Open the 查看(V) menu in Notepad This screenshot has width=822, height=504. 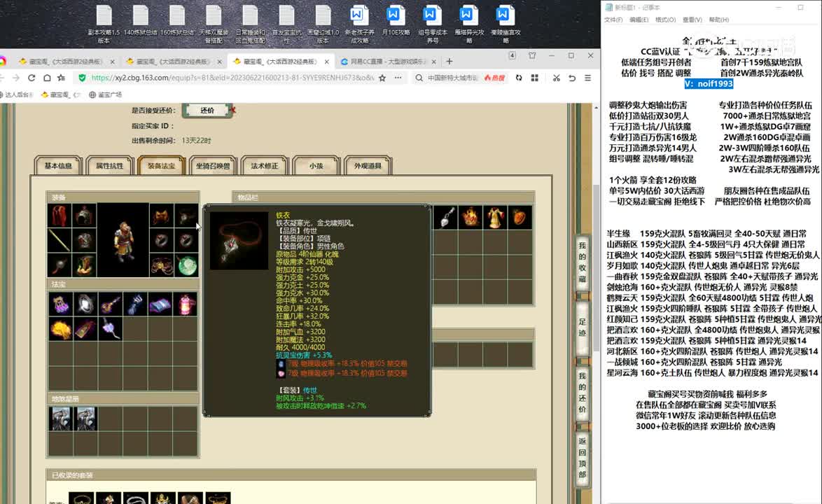[692, 20]
